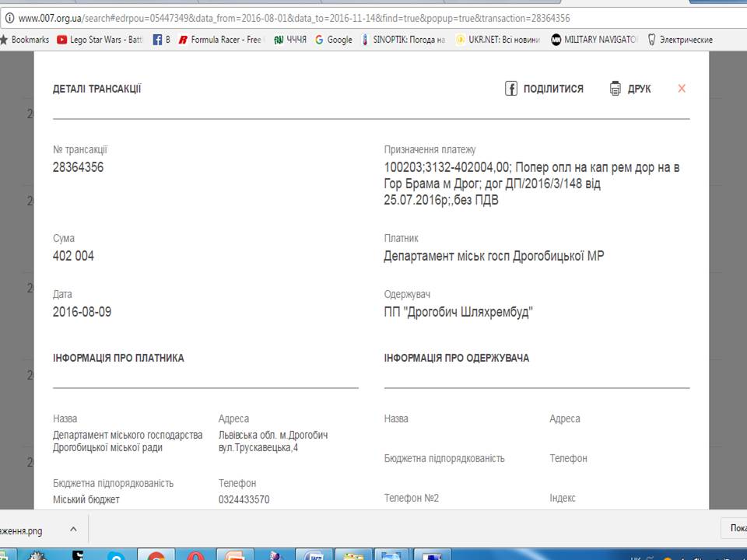The image size is (747, 560).
Task: Open the Электрические bookmark
Action: click(680, 40)
